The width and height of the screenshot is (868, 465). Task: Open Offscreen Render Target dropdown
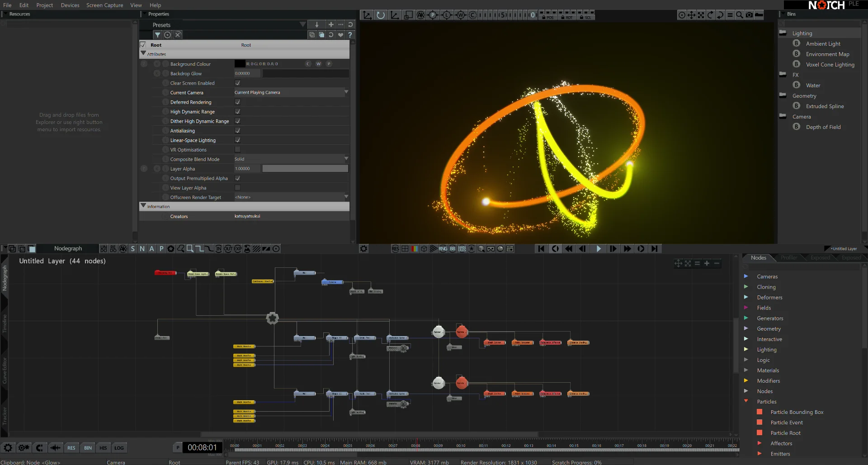coord(291,197)
